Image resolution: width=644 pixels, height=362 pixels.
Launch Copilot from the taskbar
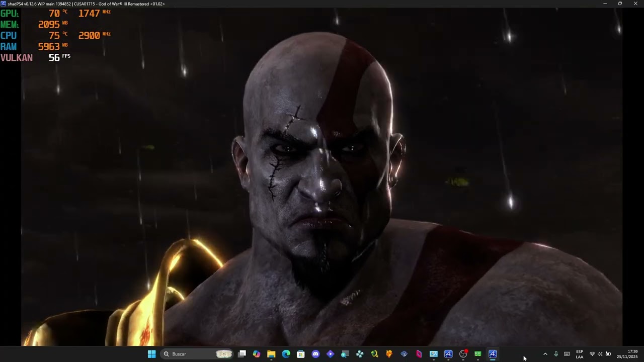pyautogui.click(x=257, y=354)
